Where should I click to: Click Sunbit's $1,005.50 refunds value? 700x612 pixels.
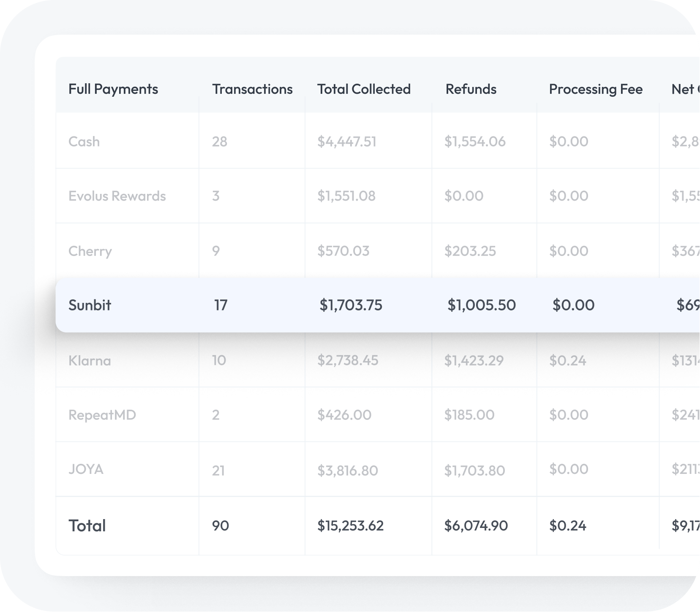482,305
